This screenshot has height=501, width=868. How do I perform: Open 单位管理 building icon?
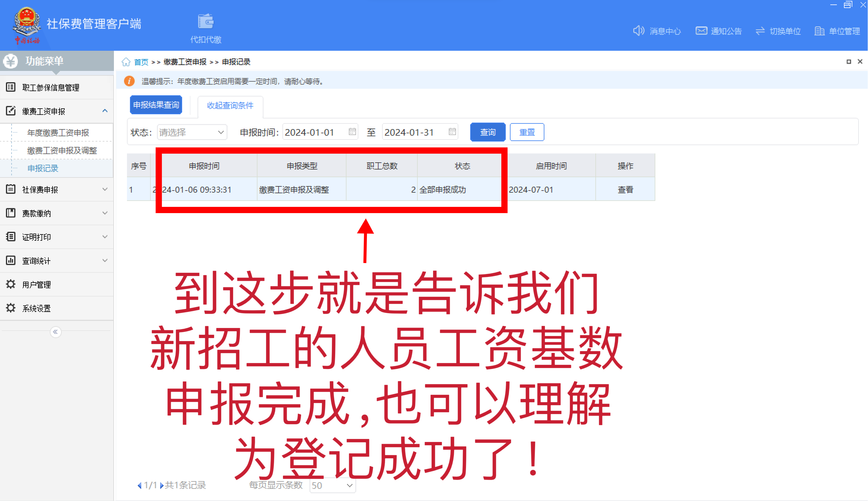(x=820, y=31)
